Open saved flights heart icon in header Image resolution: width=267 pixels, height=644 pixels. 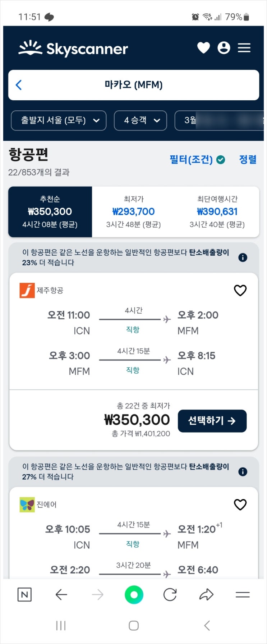[x=203, y=48]
